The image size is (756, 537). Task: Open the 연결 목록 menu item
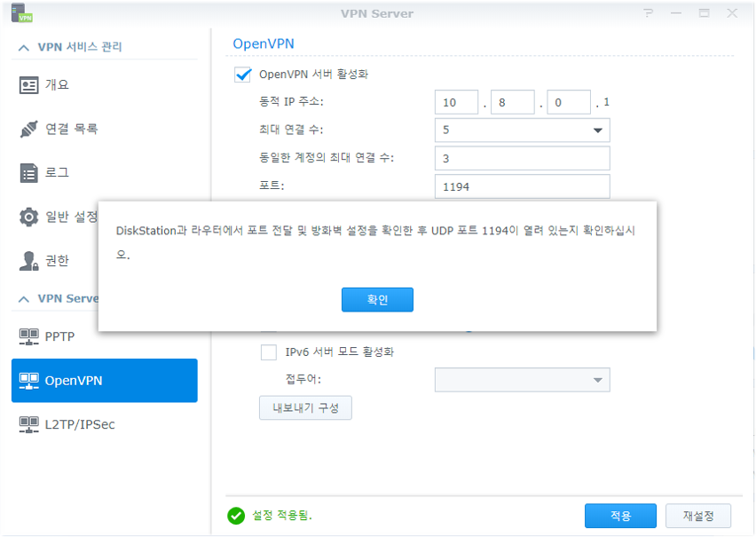pyautogui.click(x=105, y=129)
